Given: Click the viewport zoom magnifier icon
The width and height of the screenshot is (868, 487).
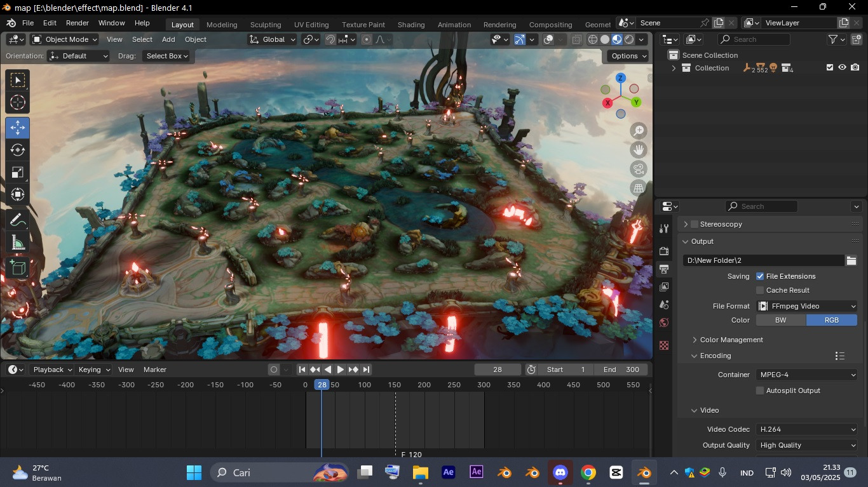Looking at the screenshot, I should pos(639,131).
